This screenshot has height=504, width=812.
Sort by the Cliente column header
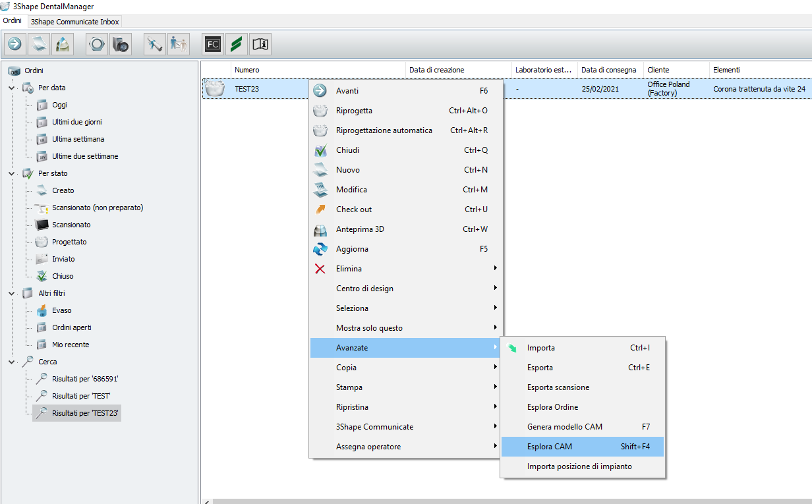[x=676, y=70]
